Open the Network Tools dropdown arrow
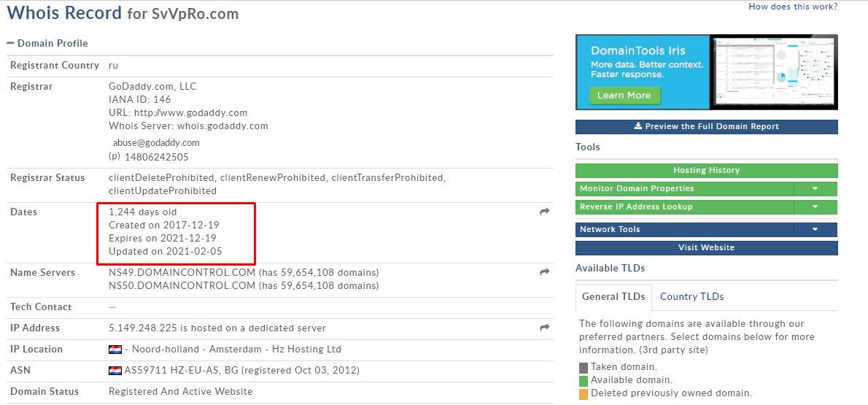Screen dimensions: 868x405 tap(815, 230)
